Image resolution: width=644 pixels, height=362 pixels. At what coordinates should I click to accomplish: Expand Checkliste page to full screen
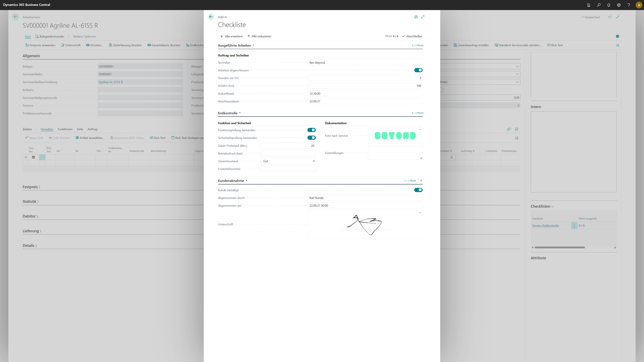[x=422, y=17]
